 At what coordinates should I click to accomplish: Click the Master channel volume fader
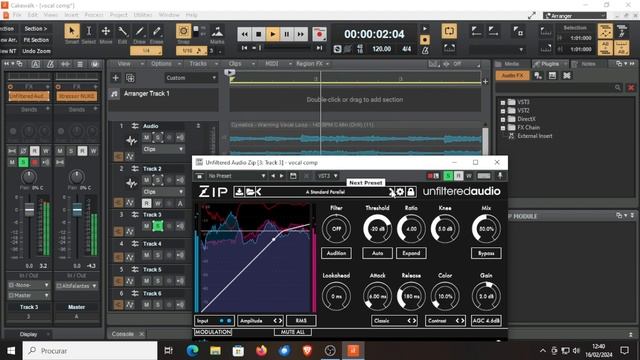click(x=77, y=210)
